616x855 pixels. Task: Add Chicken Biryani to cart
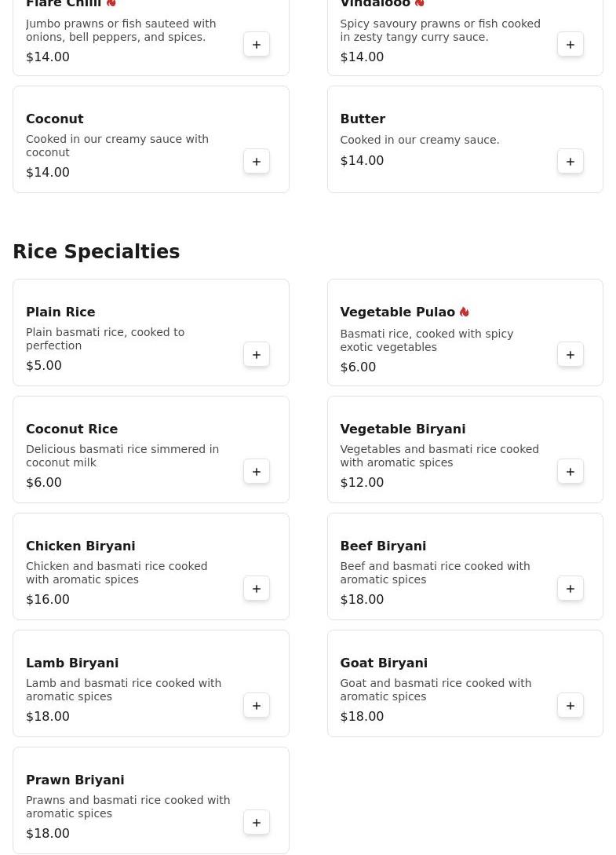[x=257, y=589]
